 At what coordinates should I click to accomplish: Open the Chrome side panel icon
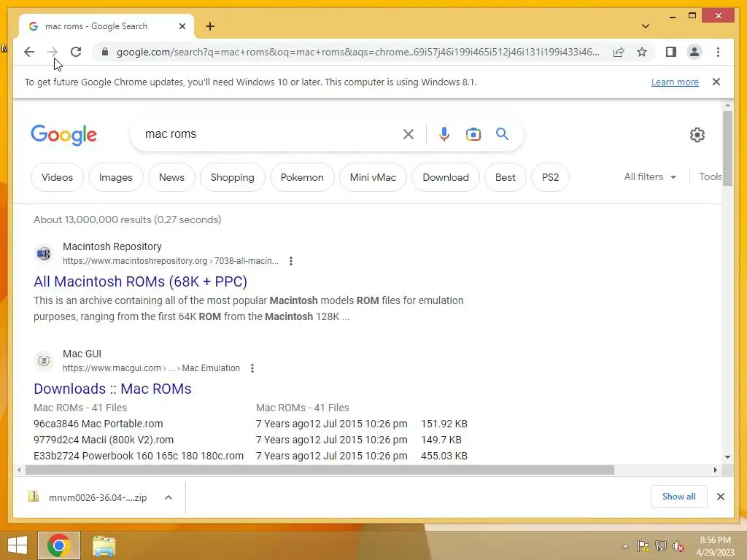coord(671,52)
